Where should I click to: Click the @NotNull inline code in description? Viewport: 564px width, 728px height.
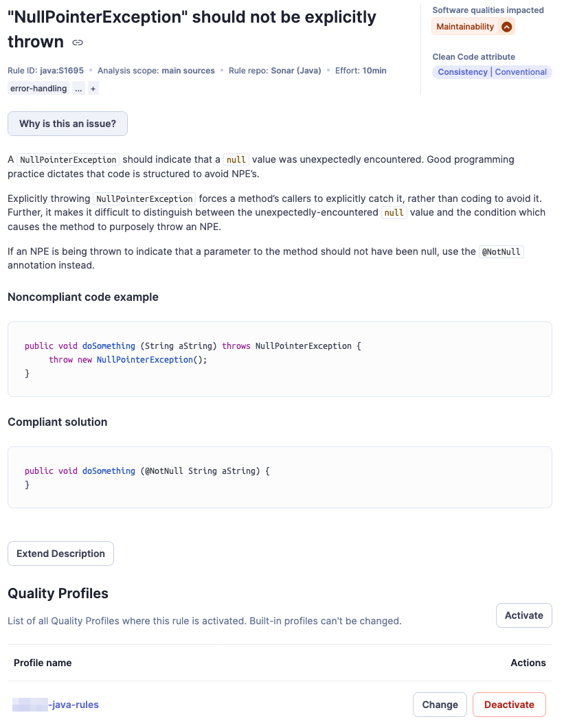[x=501, y=252]
